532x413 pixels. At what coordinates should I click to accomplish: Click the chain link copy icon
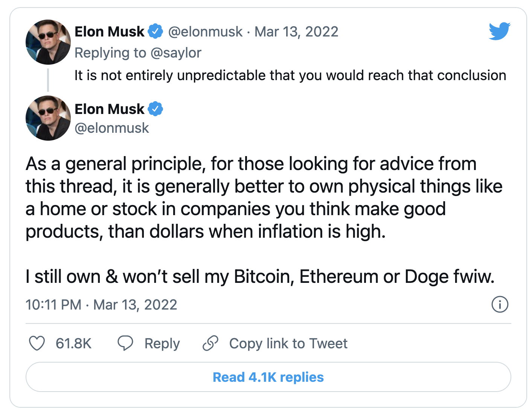coord(210,343)
